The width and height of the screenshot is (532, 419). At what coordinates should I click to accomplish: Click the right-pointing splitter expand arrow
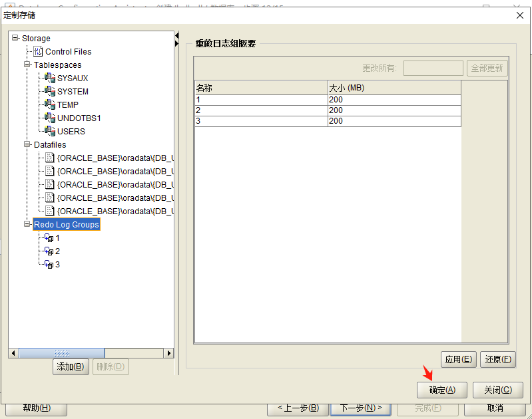[176, 43]
